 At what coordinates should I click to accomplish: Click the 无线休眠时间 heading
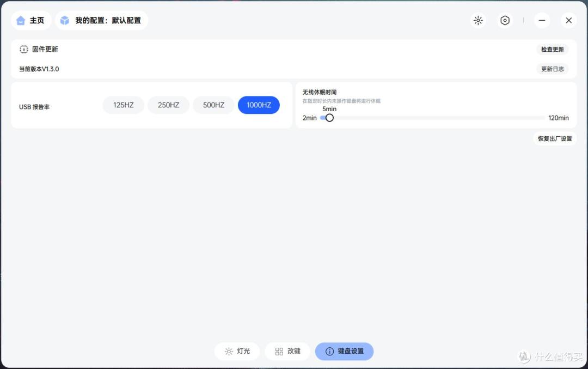[320, 92]
